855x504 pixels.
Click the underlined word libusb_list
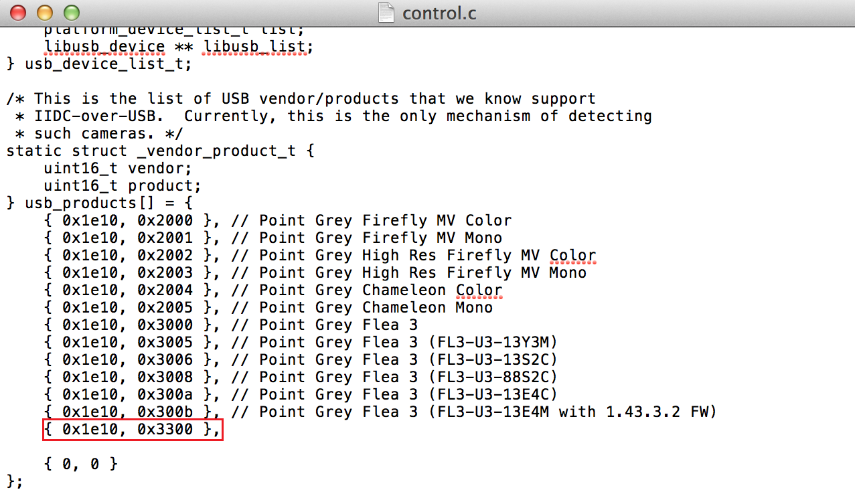coord(255,47)
